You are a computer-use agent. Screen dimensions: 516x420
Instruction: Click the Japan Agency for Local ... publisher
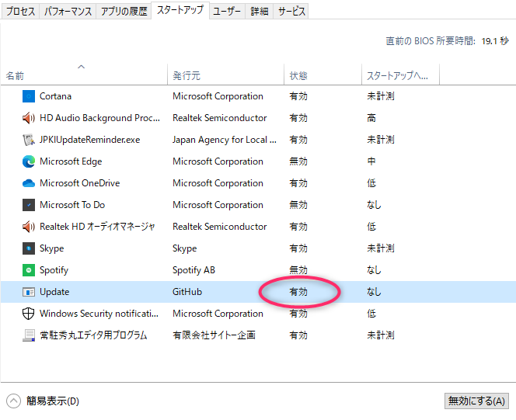pyautogui.click(x=225, y=140)
